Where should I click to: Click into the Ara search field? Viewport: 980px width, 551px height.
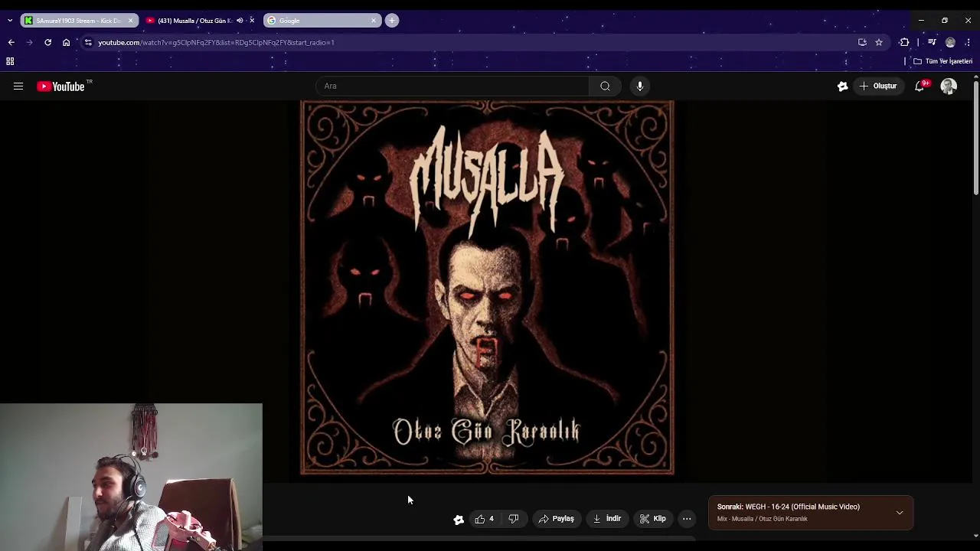coord(452,86)
